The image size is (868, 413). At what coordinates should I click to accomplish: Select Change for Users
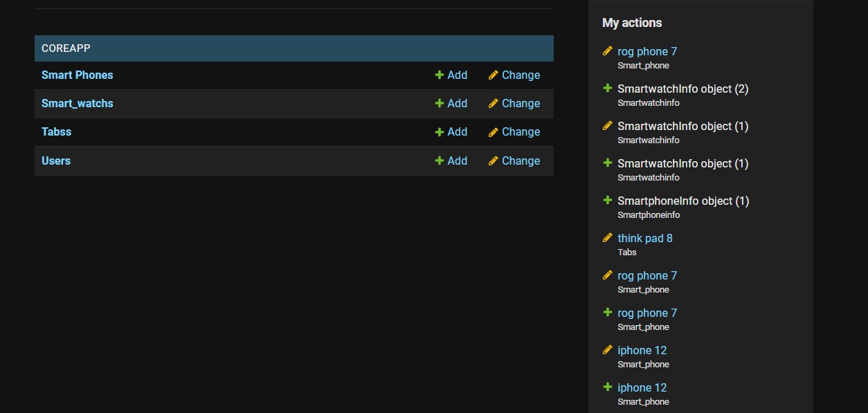(x=514, y=160)
